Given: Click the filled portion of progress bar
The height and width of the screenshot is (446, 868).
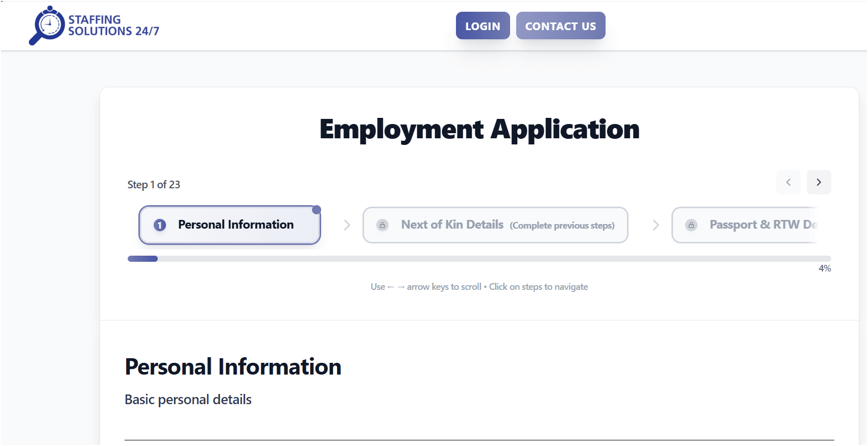Looking at the screenshot, I should (x=142, y=259).
